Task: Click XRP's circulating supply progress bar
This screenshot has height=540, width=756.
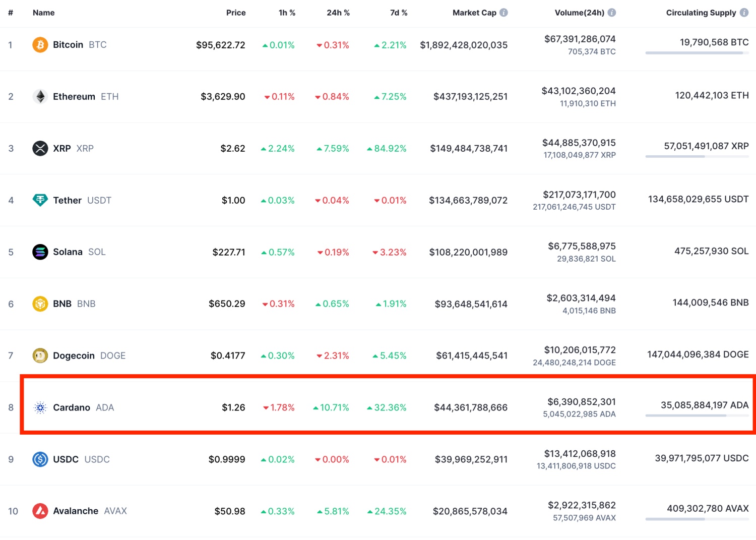Action: click(x=697, y=156)
